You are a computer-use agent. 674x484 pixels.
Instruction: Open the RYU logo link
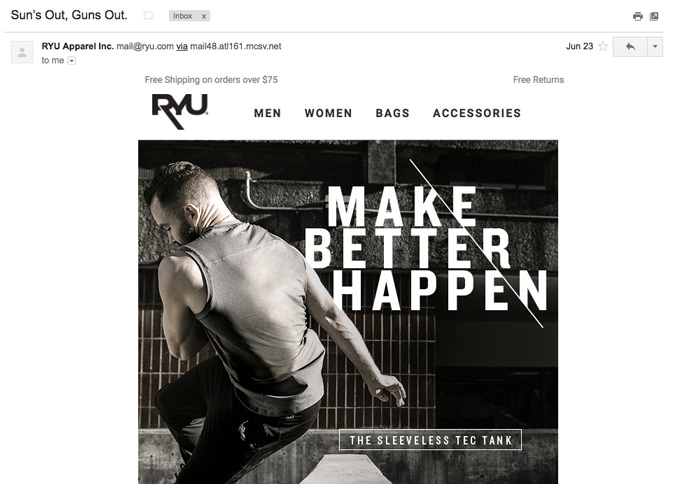pos(180,111)
